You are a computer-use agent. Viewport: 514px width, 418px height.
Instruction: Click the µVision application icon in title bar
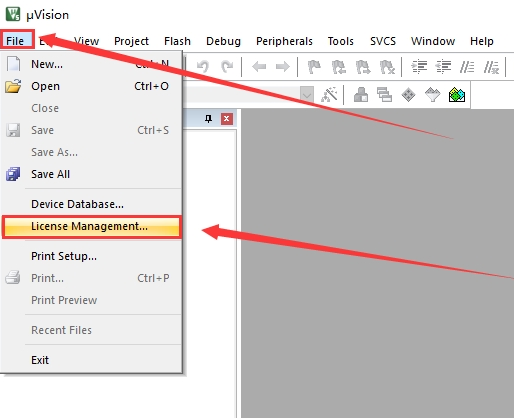[13, 14]
